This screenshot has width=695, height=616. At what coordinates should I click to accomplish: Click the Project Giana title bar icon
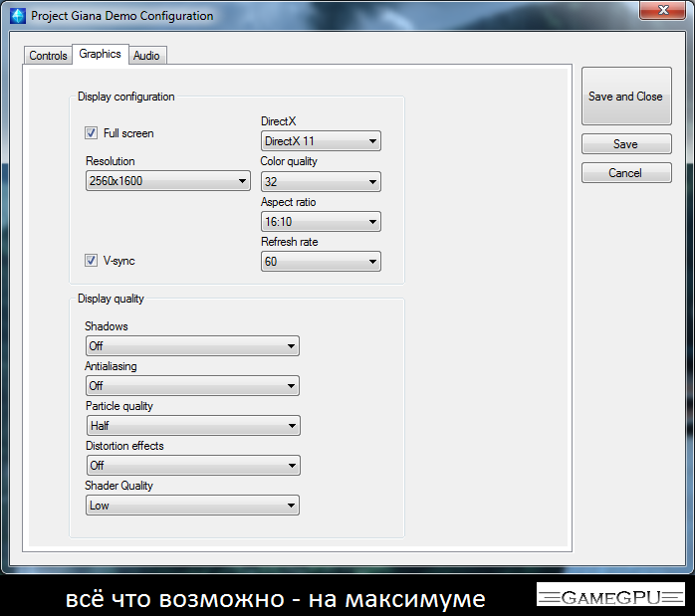pos(18,16)
